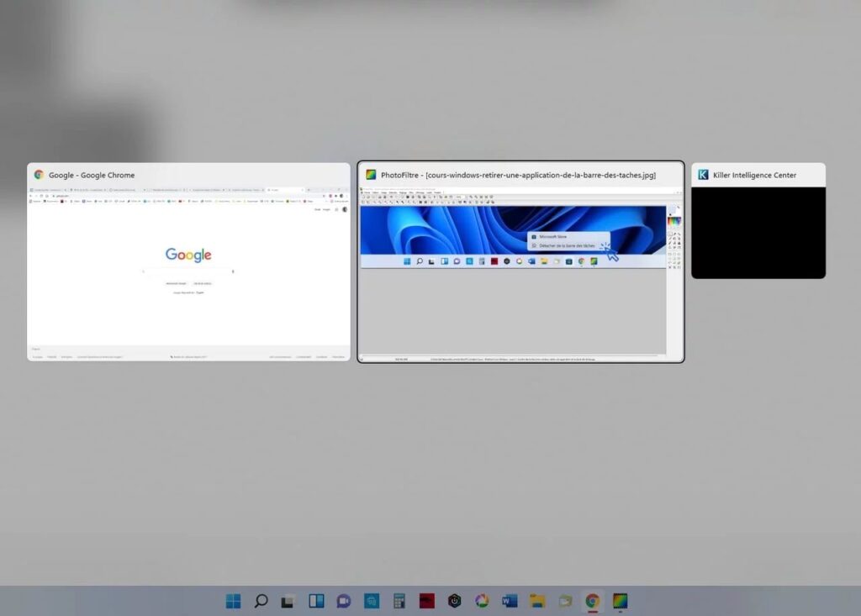Click the teal globe app icon before Calculator
Viewport: 861px width, 616px height.
point(372,601)
